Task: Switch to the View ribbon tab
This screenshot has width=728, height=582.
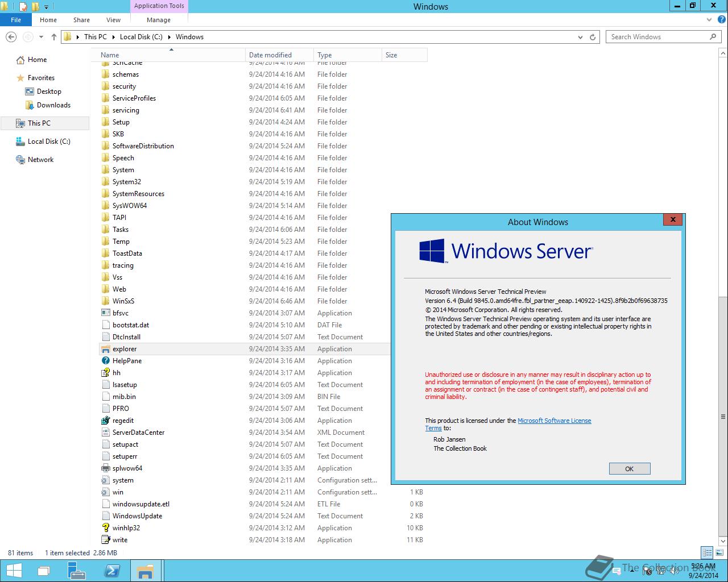Action: (x=113, y=19)
